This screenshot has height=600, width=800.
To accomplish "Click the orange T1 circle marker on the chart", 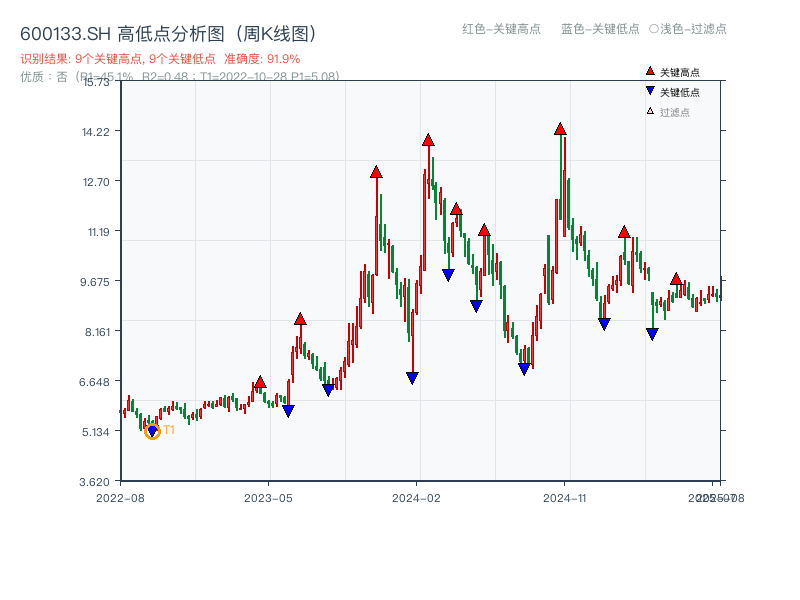I will coord(153,431).
